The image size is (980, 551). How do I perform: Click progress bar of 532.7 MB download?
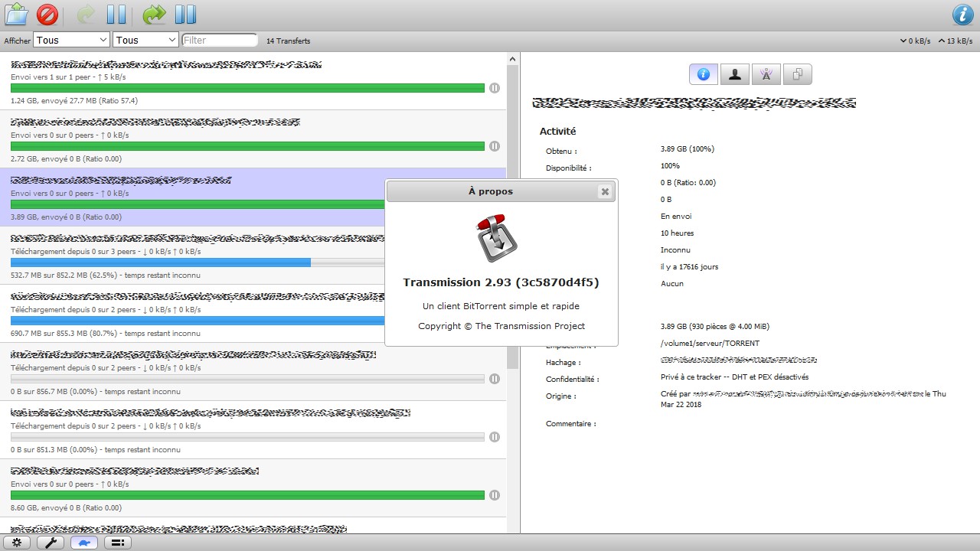[198, 262]
